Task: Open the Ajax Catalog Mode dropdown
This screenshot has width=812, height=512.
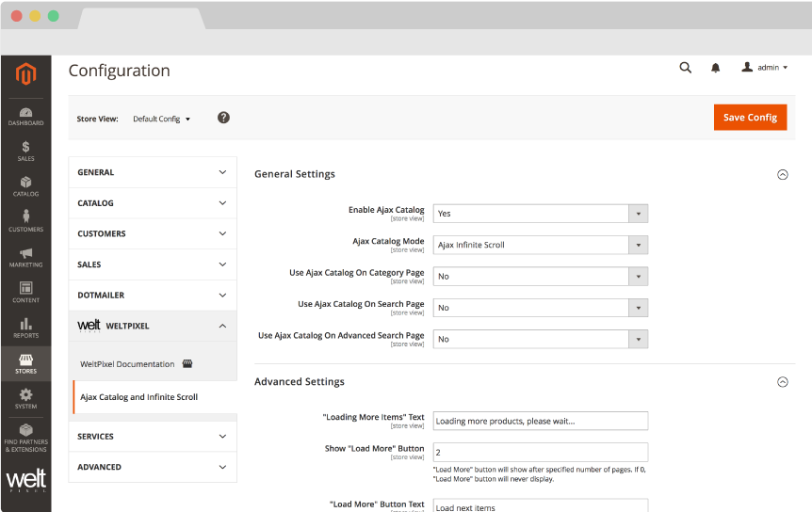Action: [x=540, y=245]
